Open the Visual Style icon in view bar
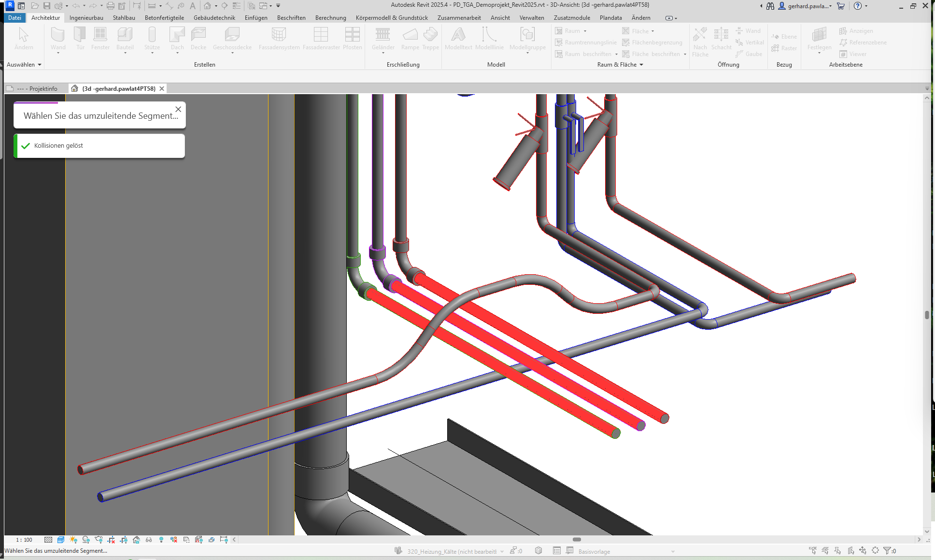The height and width of the screenshot is (560, 935). click(x=61, y=540)
